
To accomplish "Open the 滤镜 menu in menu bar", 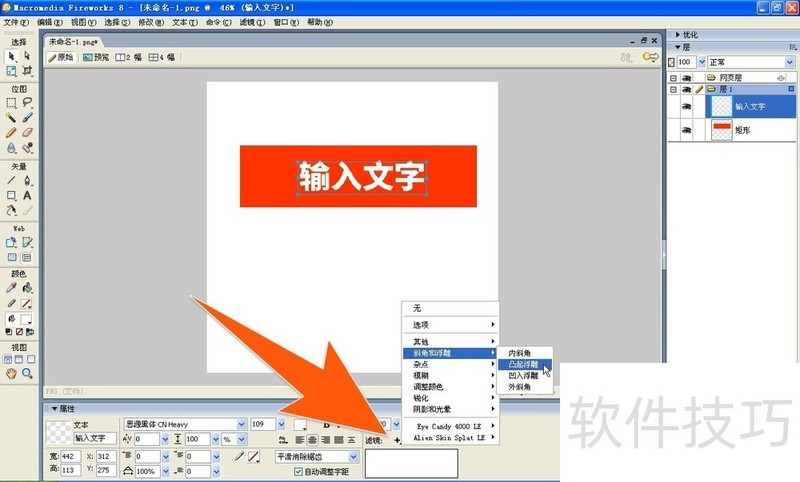I will [252, 22].
